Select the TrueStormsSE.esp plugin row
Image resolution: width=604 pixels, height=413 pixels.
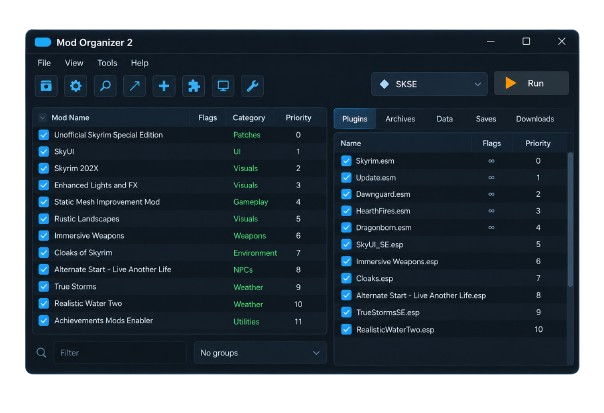(x=451, y=312)
